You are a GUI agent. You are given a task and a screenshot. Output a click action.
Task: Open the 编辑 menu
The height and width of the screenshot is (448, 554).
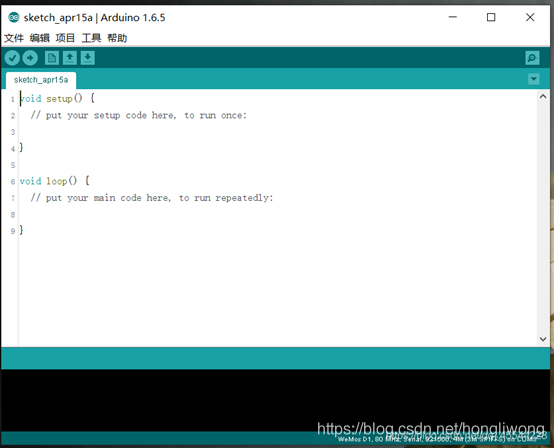40,38
